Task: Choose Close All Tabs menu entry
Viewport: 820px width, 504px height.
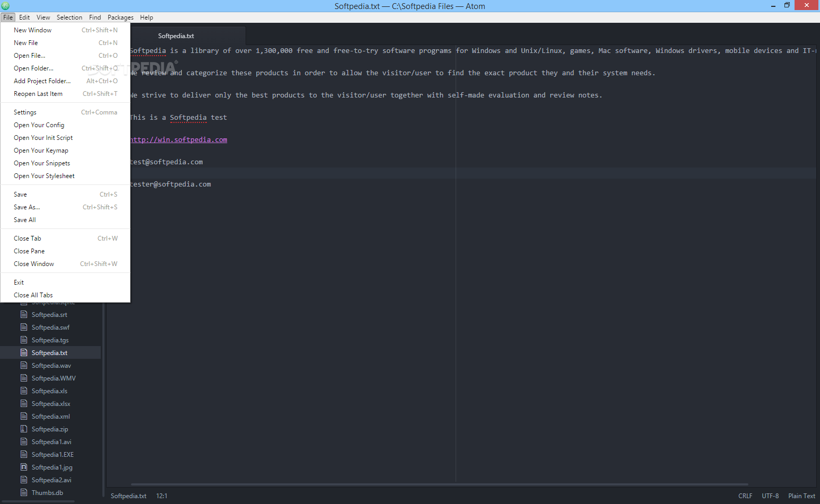Action: pyautogui.click(x=65, y=295)
